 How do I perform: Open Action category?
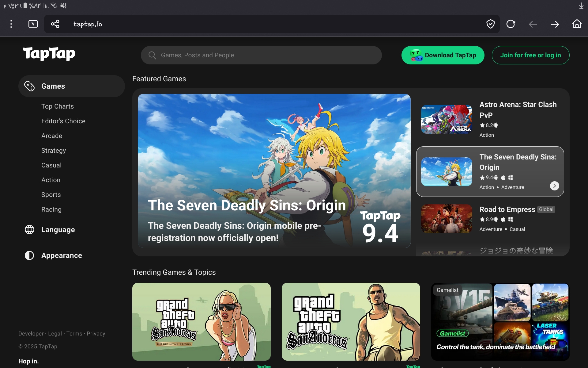(51, 180)
